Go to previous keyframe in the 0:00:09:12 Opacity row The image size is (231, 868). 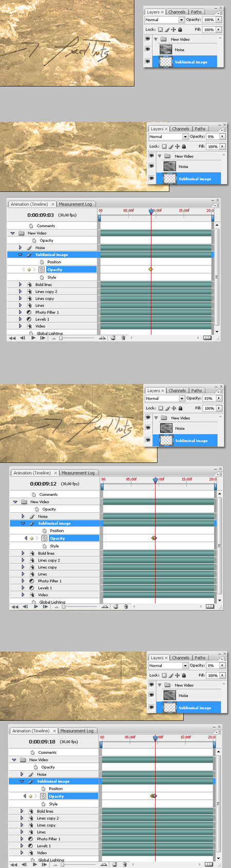coord(26,539)
